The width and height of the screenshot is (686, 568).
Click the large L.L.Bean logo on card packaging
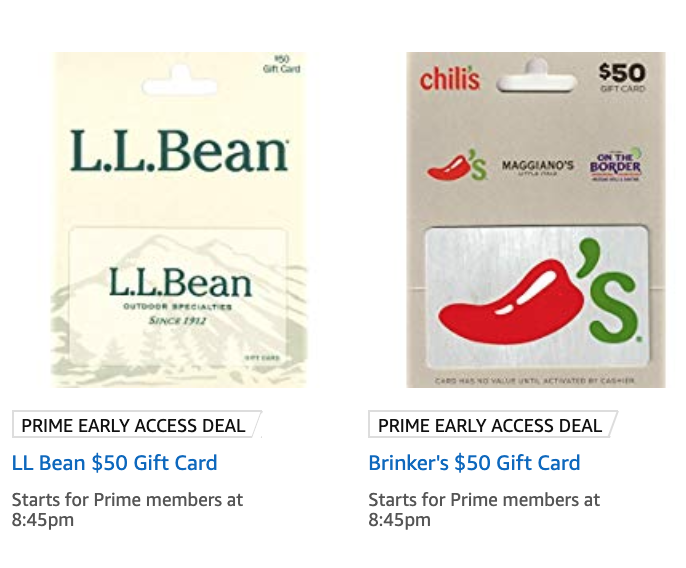[179, 151]
